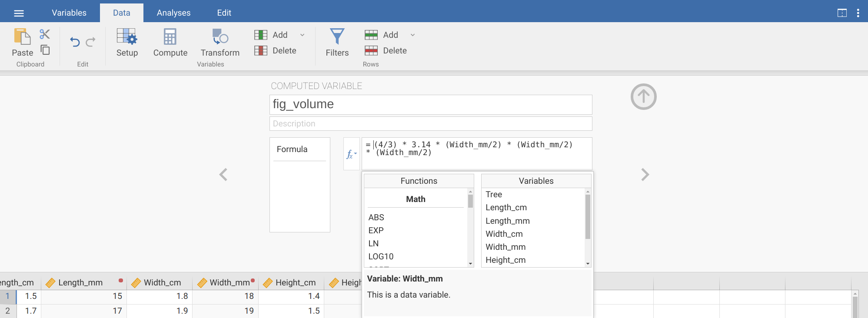Hide setup panel with up-arrow circle

pos(643,96)
